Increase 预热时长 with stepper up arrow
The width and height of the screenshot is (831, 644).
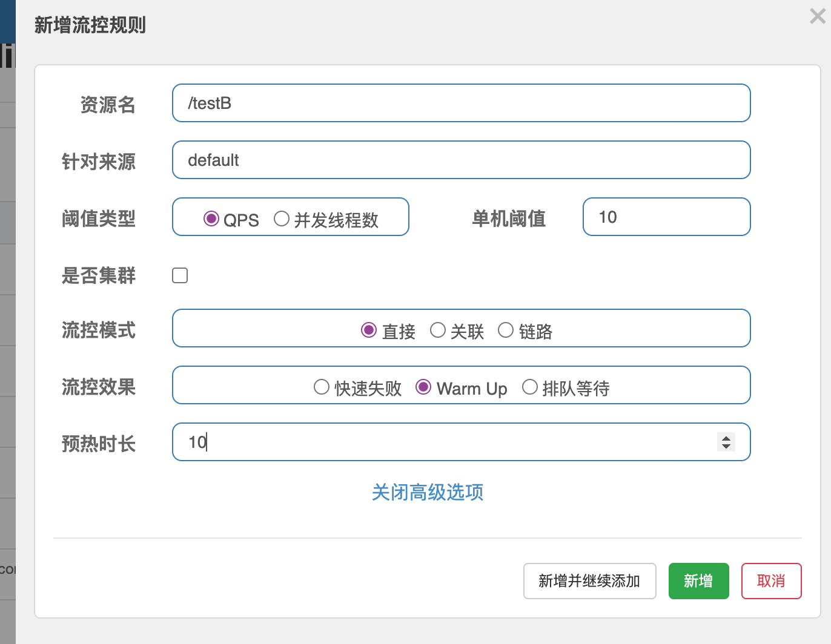[x=726, y=438]
